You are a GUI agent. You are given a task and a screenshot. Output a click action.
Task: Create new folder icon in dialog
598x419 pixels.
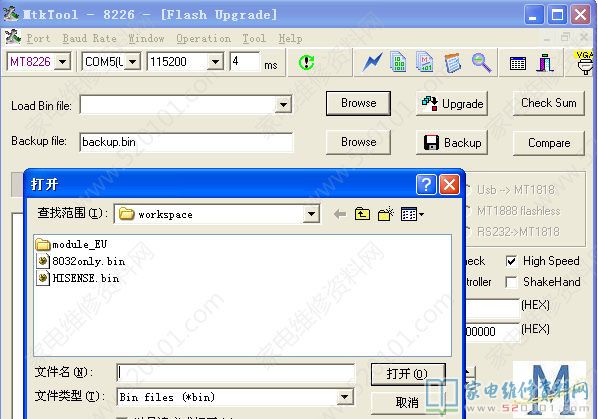point(386,214)
